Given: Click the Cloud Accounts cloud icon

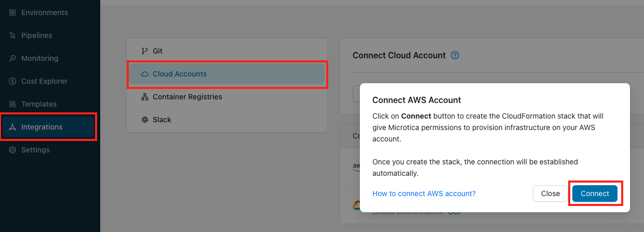Looking at the screenshot, I should [145, 74].
